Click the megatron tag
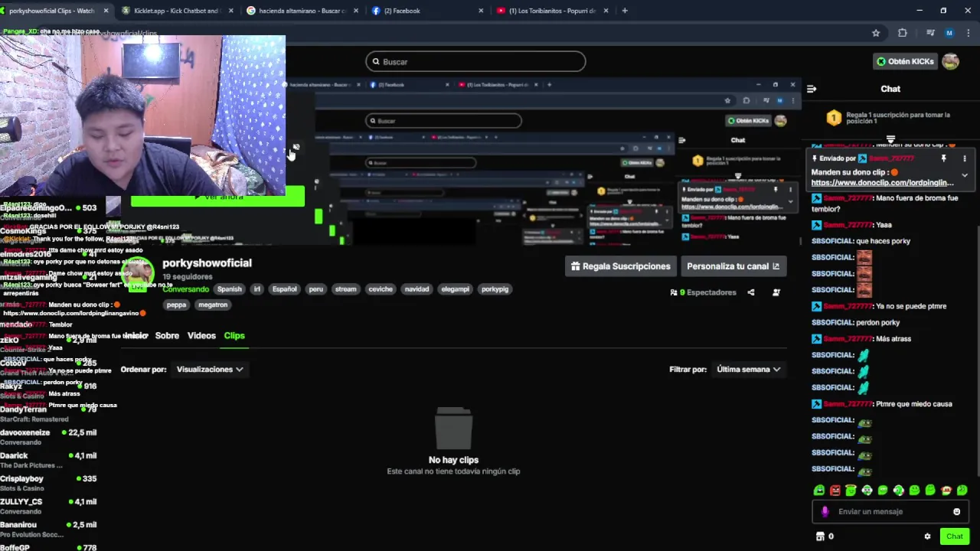The height and width of the screenshot is (551, 980). (x=213, y=305)
